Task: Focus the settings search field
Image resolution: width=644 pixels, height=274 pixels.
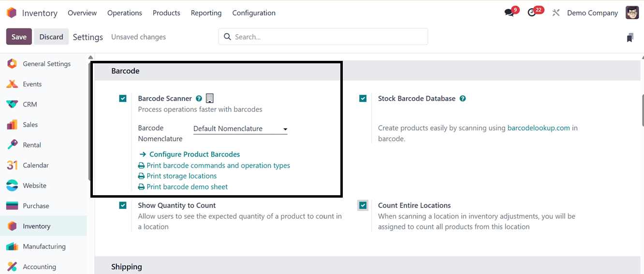Action: coord(323,37)
